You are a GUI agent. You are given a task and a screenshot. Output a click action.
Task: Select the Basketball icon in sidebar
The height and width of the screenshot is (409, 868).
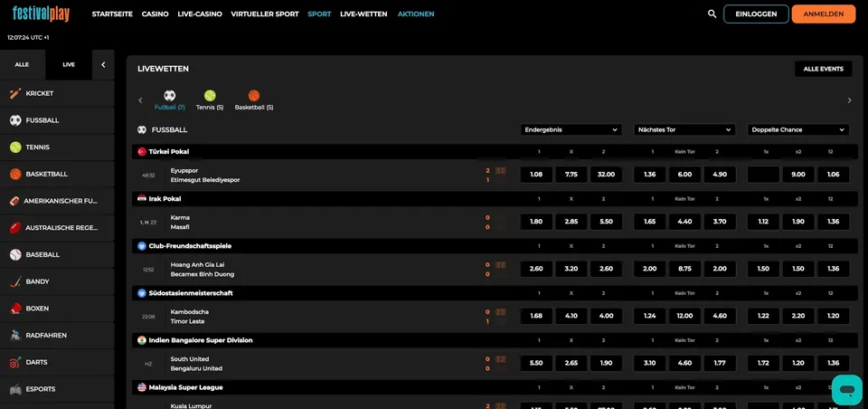[15, 174]
